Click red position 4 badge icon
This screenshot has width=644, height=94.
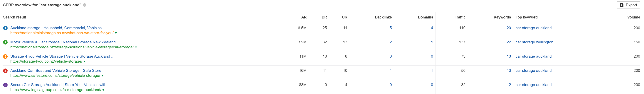click(x=5, y=71)
